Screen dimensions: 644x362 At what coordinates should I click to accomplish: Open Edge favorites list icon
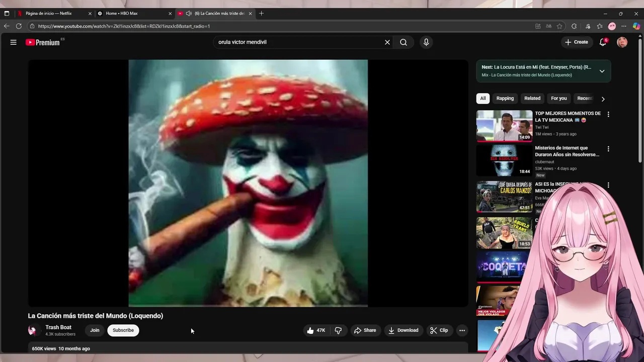coord(600,26)
